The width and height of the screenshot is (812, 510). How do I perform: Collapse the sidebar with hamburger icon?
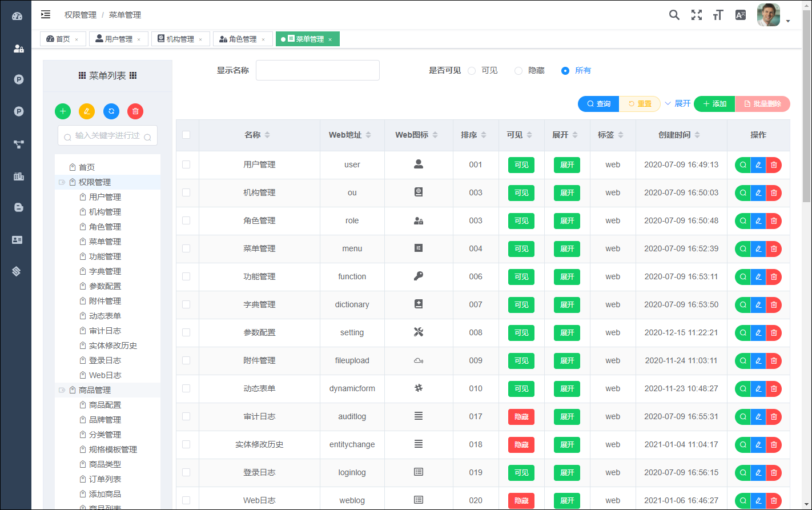point(46,14)
